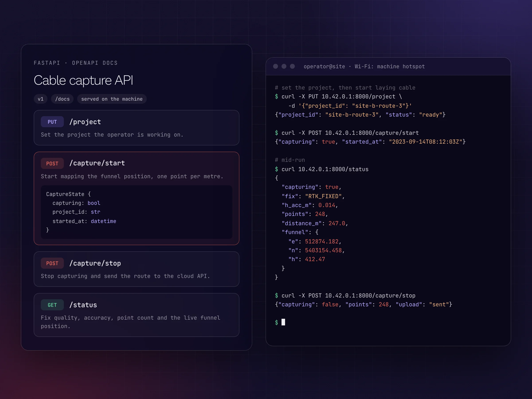Expand the /project endpoint card
Viewport: 532px width, 399px height.
tap(137, 128)
